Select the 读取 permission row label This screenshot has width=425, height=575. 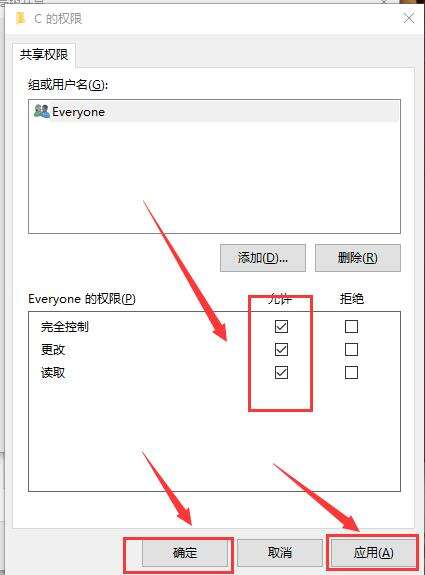click(x=53, y=373)
